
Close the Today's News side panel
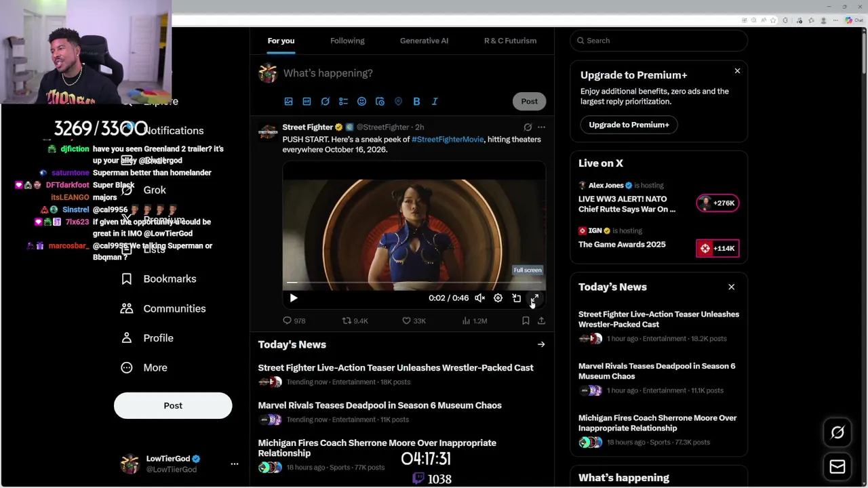[x=731, y=287]
